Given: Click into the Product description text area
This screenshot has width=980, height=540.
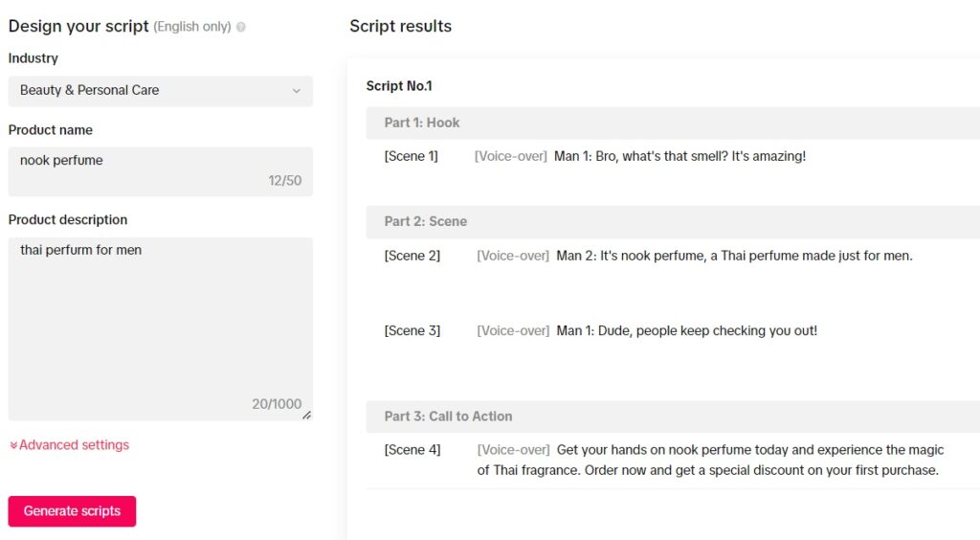Looking at the screenshot, I should (161, 328).
